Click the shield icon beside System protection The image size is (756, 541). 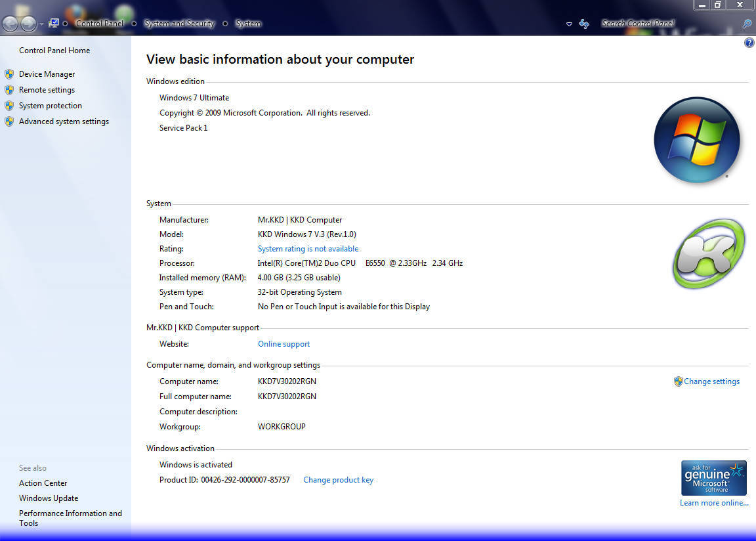tap(9, 106)
